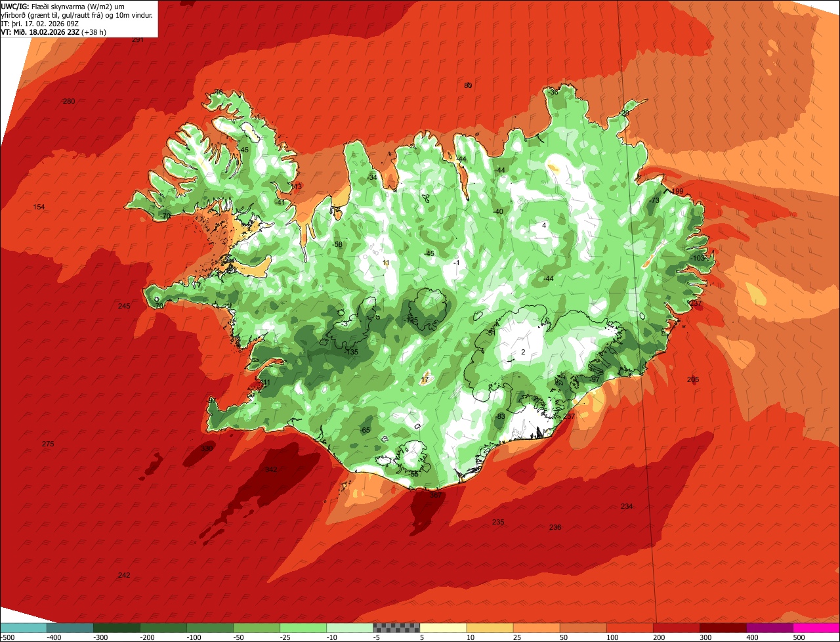Select the checkered legend swatch between -5 and 5
Image resolution: width=840 pixels, height=642 pixels.
396,628
